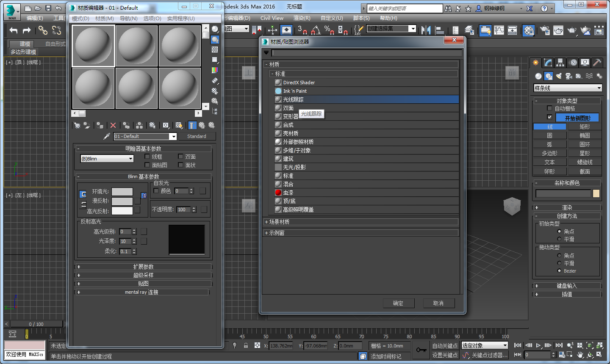Open the 实用程序(U) menu

pyautogui.click(x=181, y=19)
